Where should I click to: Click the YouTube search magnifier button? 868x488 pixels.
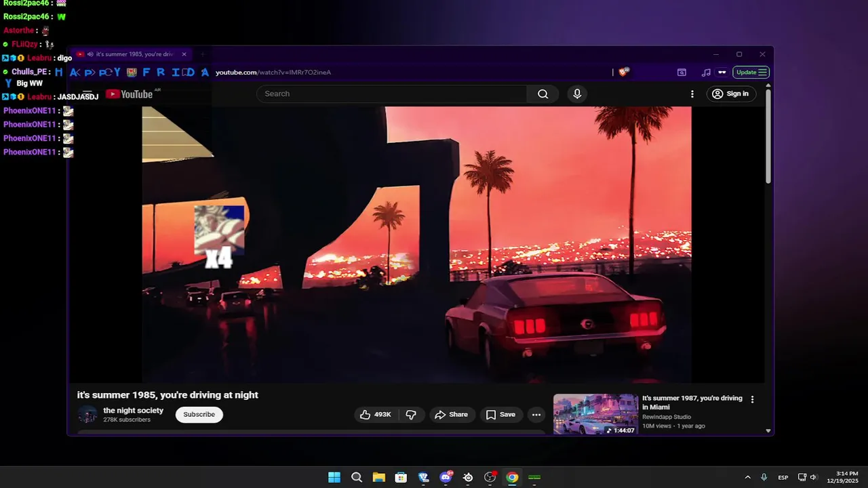pyautogui.click(x=542, y=94)
